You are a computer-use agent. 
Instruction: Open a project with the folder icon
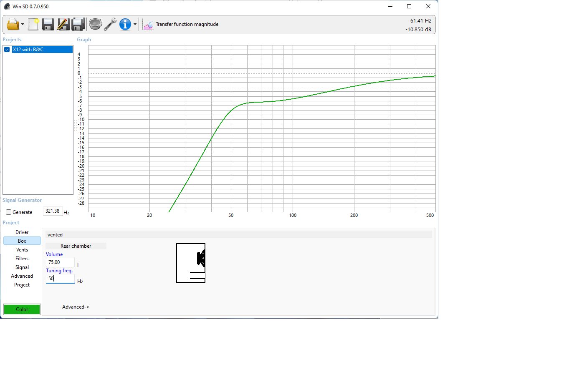[13, 24]
